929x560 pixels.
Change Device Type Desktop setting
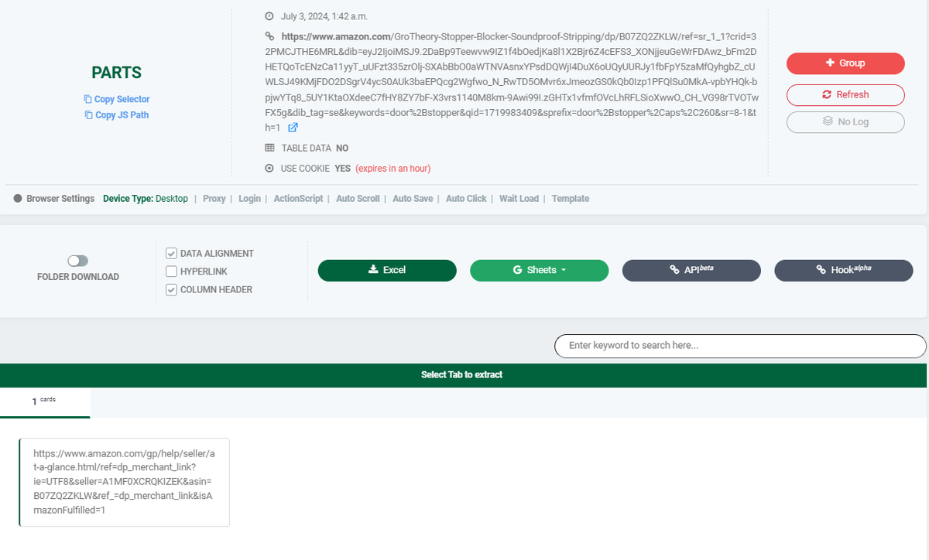[146, 199]
